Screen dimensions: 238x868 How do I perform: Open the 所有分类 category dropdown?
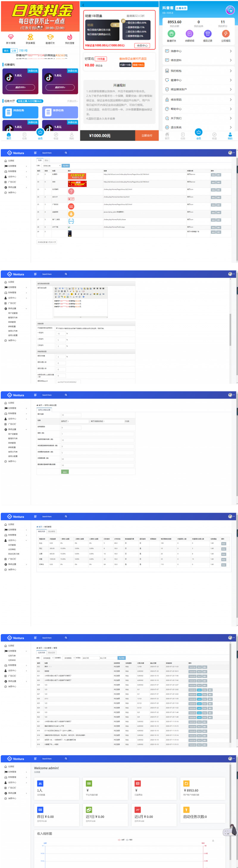tap(51, 166)
